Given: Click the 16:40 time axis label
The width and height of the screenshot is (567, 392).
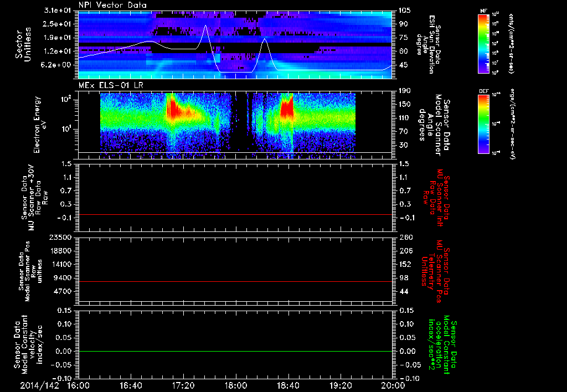Looking at the screenshot, I should tap(131, 385).
